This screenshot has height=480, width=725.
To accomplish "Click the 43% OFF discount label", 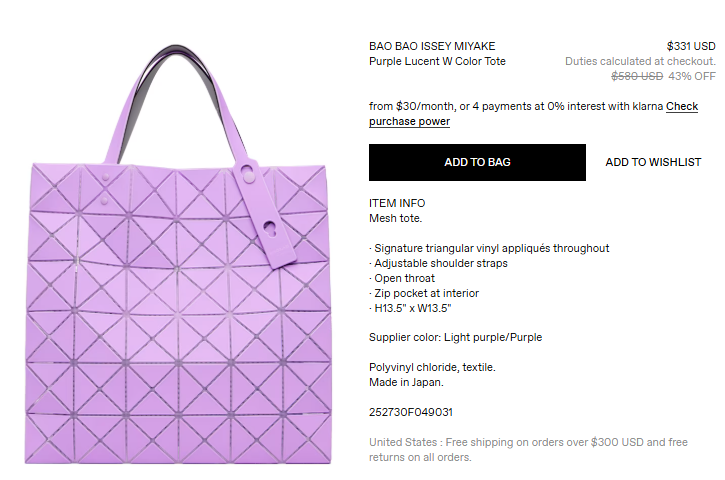I will click(x=692, y=76).
